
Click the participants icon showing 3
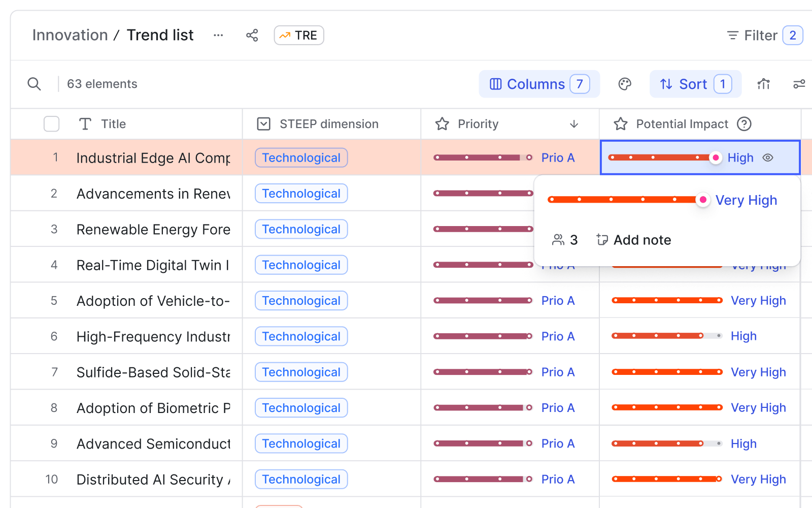[x=565, y=240]
